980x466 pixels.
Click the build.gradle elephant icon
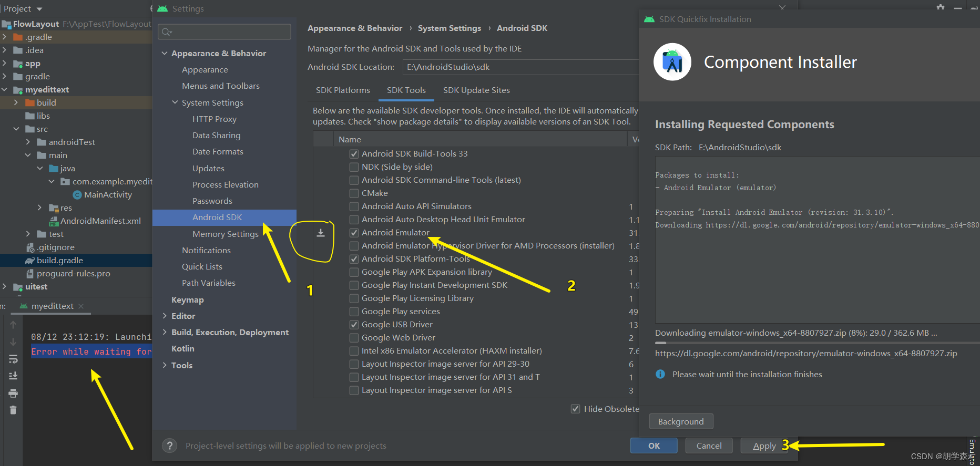click(x=30, y=261)
